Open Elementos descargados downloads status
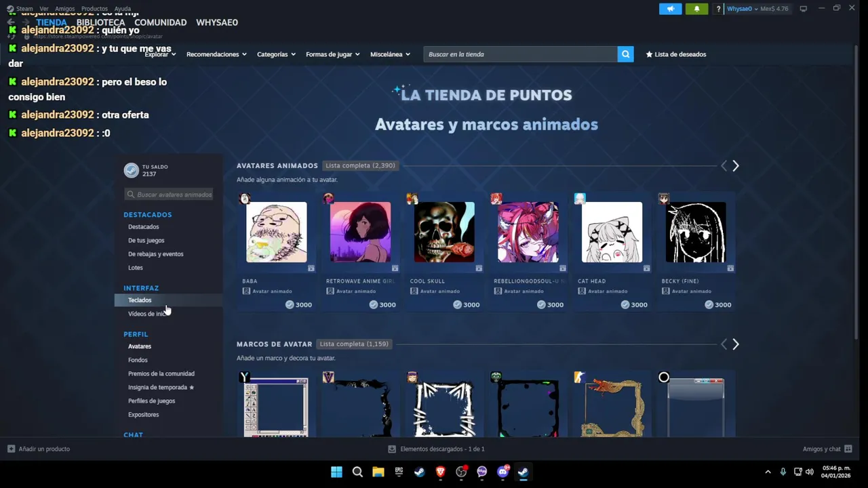868x488 pixels. point(436,449)
